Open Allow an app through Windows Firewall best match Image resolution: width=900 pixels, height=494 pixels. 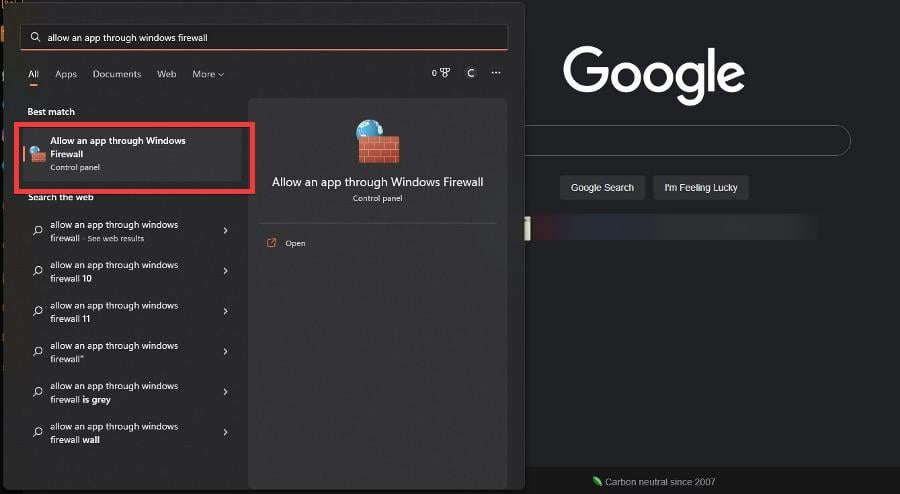point(134,154)
